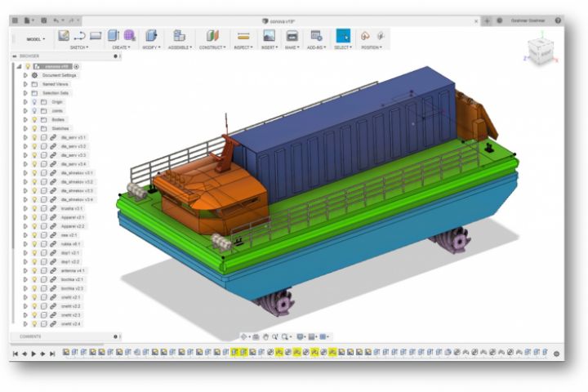Screen dimensions: 588x392
Task: Collapse the root component node
Action: coord(19,66)
